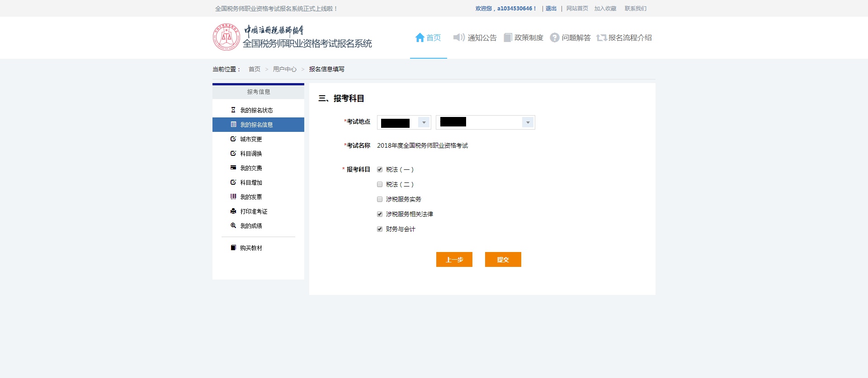868x378 pixels.
Task: Enable the 涉税服务实务 checkbox
Action: (x=380, y=200)
